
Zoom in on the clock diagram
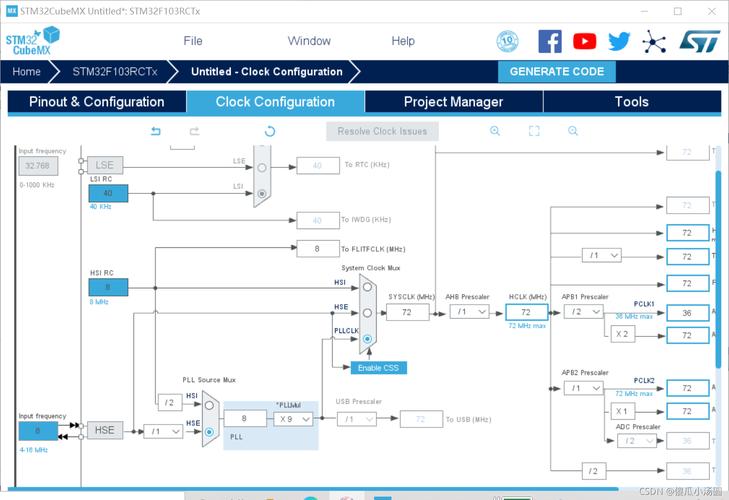point(495,131)
